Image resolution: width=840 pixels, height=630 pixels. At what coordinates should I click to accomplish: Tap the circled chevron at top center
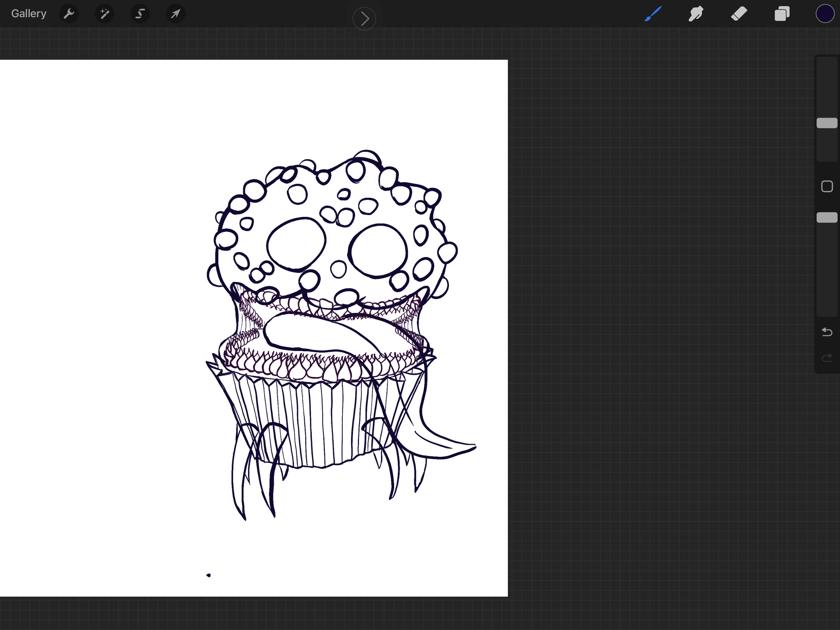coord(364,18)
